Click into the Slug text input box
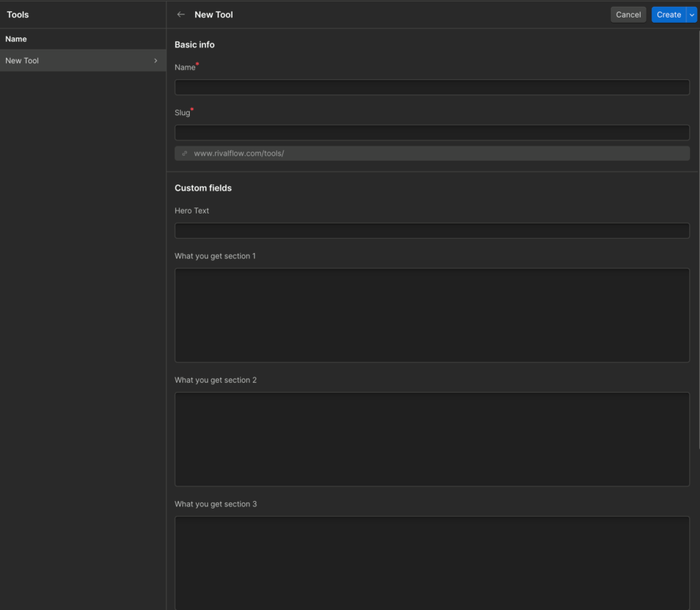Screen dimensions: 700x610 [432, 133]
